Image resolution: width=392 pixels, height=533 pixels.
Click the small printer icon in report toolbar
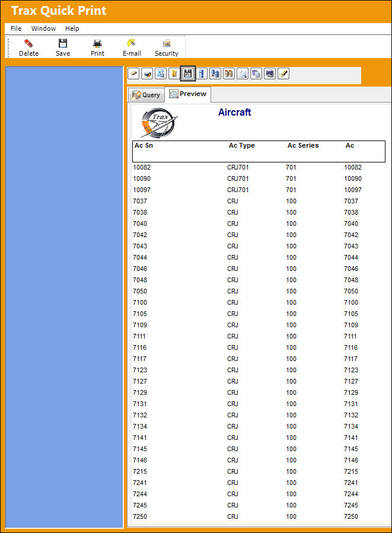pyautogui.click(x=147, y=74)
